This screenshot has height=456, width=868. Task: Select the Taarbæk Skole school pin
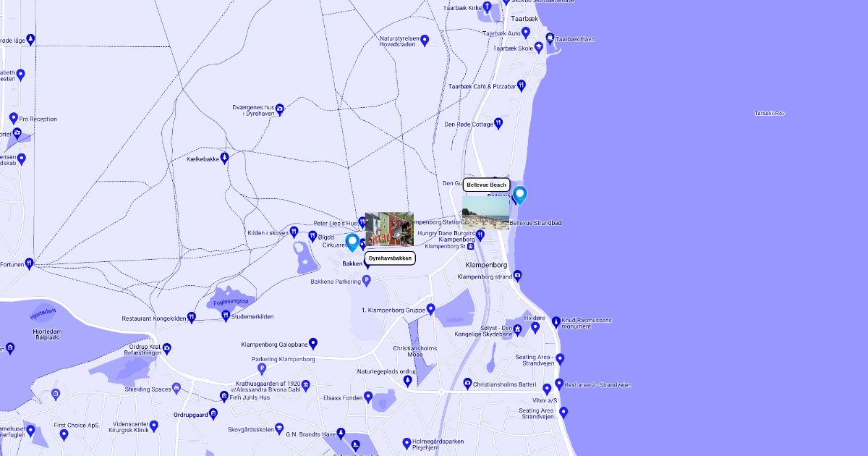[x=539, y=48]
